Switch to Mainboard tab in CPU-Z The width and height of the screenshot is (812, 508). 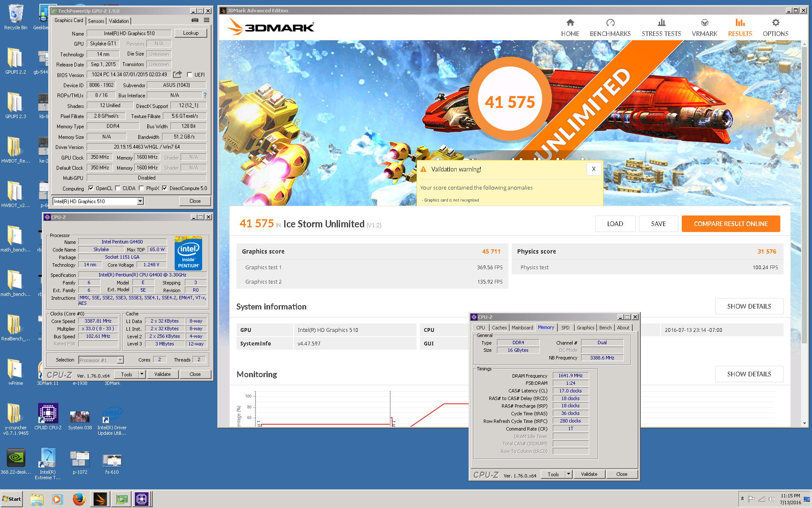pos(522,328)
